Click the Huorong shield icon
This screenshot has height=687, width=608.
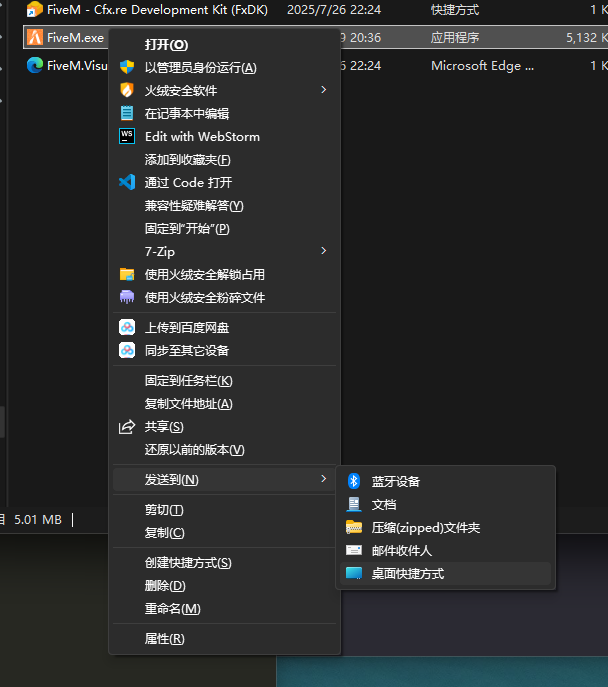coord(127,90)
